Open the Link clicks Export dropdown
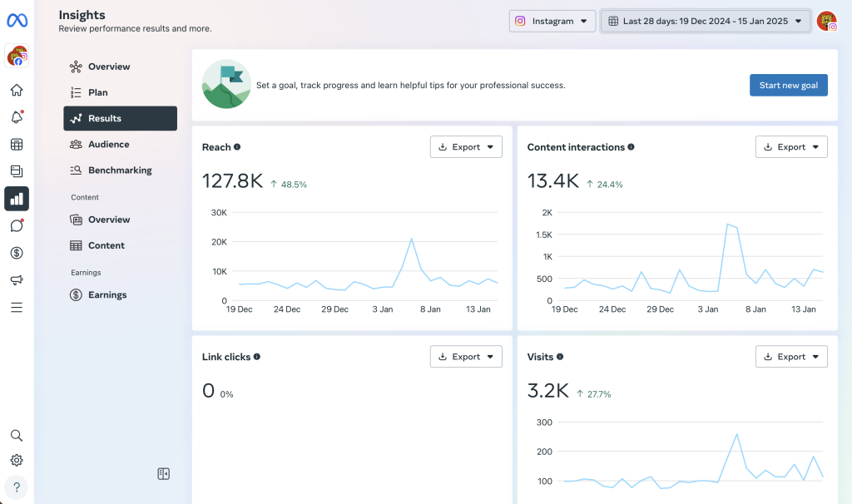Image resolution: width=852 pixels, height=504 pixels. coord(466,356)
